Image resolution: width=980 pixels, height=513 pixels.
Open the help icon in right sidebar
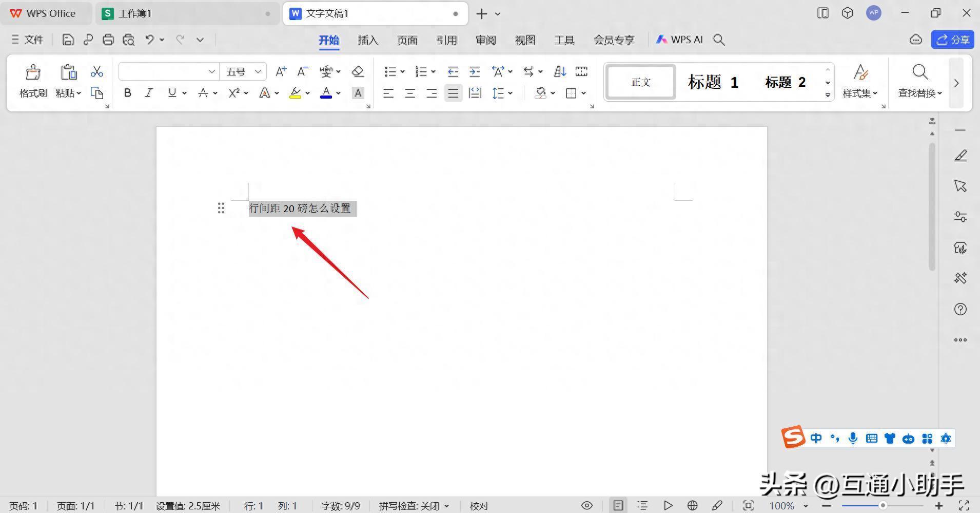960,309
